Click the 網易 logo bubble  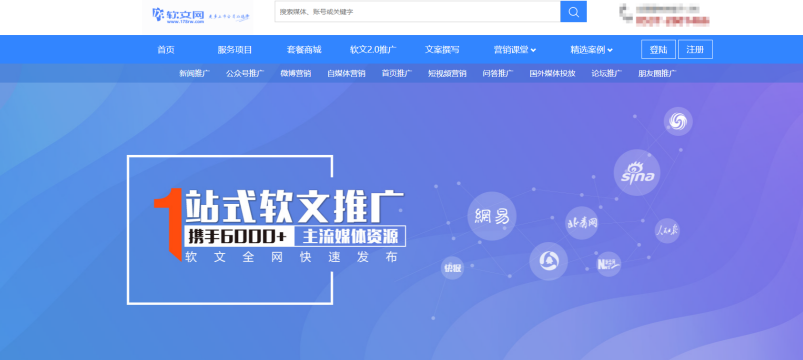492,216
